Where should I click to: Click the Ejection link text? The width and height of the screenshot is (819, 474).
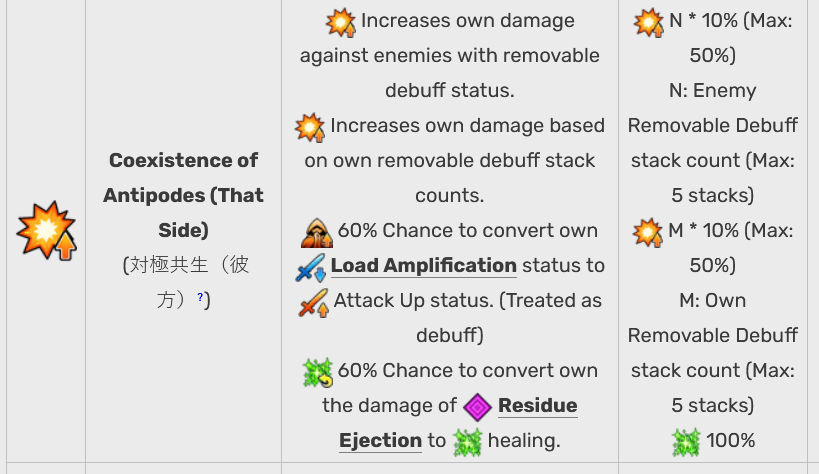(x=380, y=441)
